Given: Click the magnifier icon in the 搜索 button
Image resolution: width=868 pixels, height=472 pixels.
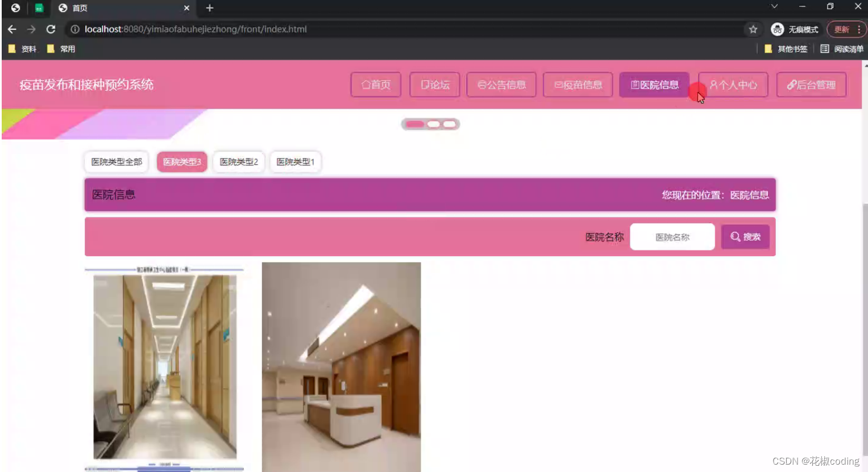Looking at the screenshot, I should click(x=735, y=236).
